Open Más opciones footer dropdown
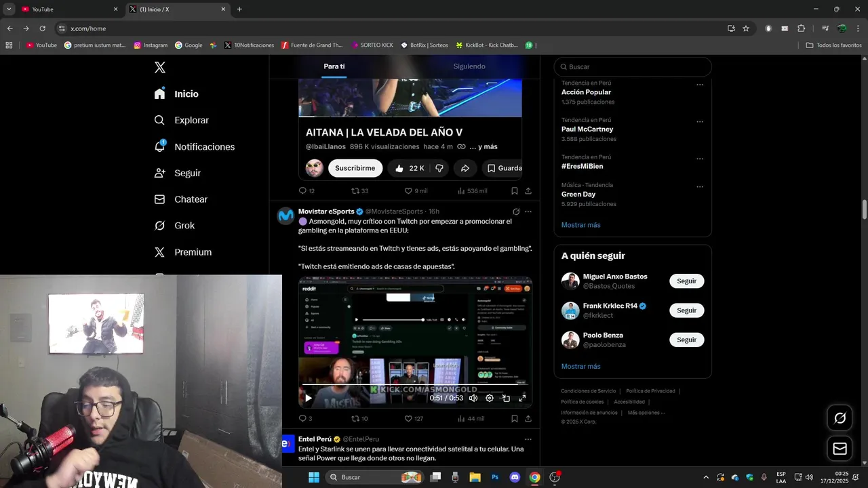This screenshot has width=868, height=488. 646,413
